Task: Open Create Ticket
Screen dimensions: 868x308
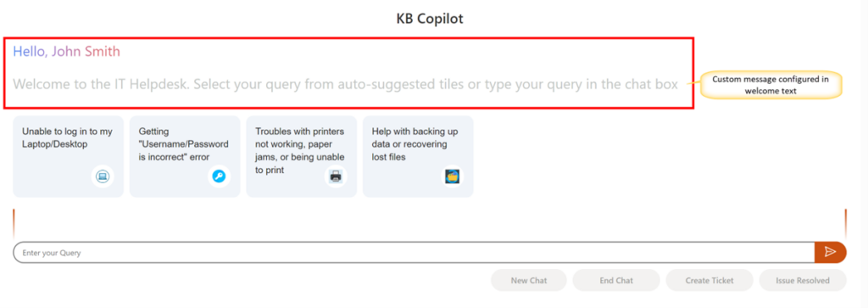Action: tap(709, 280)
